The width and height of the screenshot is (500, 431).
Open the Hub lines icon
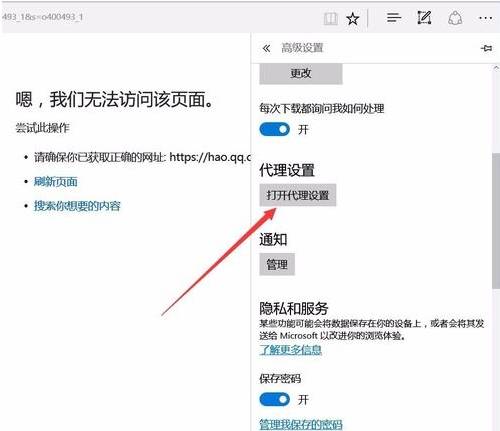(x=394, y=17)
